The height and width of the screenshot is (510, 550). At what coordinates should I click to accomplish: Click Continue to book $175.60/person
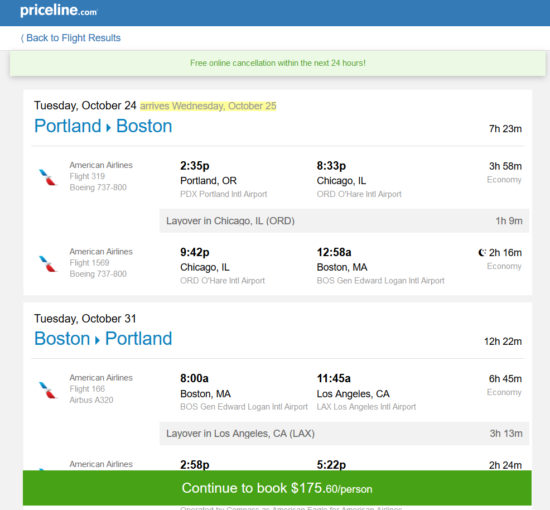tap(277, 488)
